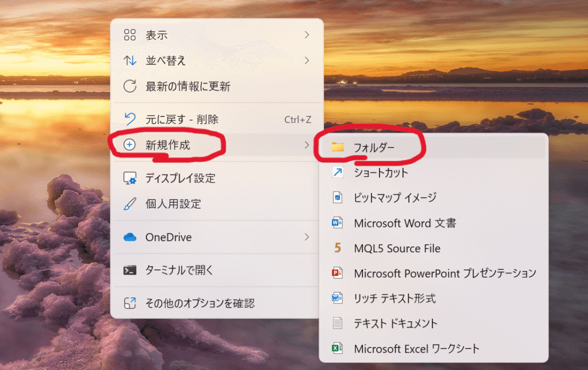Screen dimensions: 588x370
Task: Select 最新の情報に更新 from context menu
Action: (x=187, y=87)
